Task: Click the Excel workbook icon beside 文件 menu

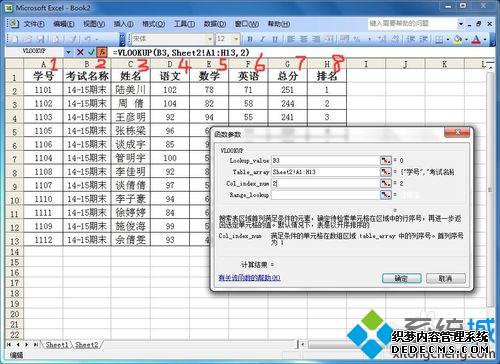Action: [13, 24]
